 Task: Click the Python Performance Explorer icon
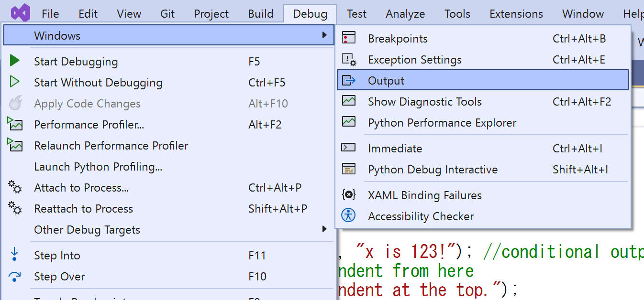[349, 122]
